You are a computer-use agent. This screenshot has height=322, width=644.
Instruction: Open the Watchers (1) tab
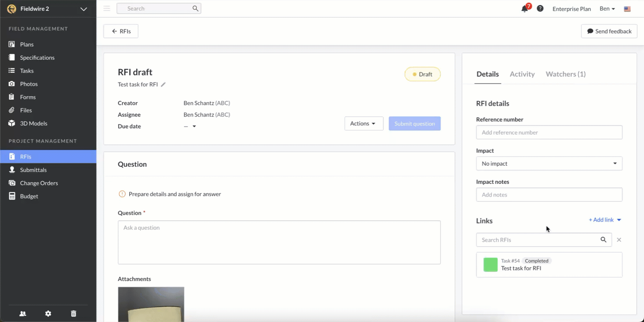[x=566, y=74]
